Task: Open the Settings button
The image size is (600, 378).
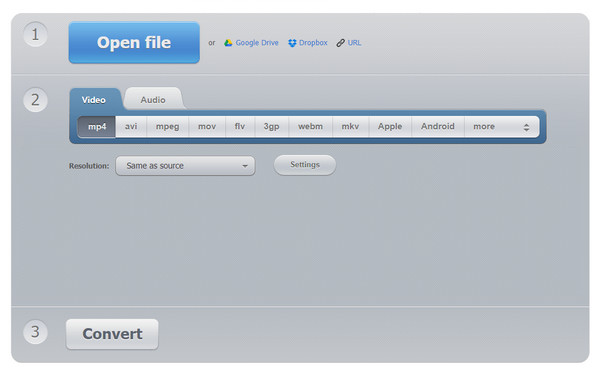Action: [305, 165]
